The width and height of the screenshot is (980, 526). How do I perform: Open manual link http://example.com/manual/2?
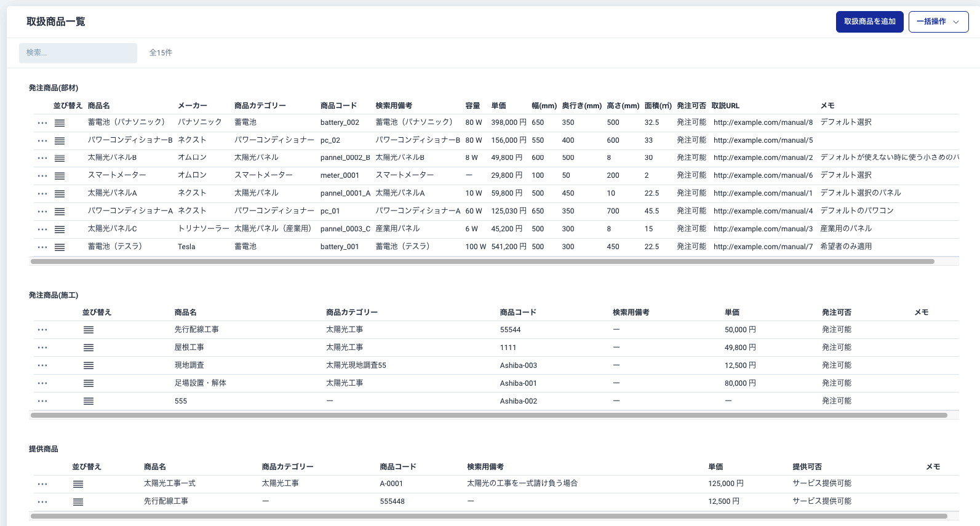(x=763, y=157)
